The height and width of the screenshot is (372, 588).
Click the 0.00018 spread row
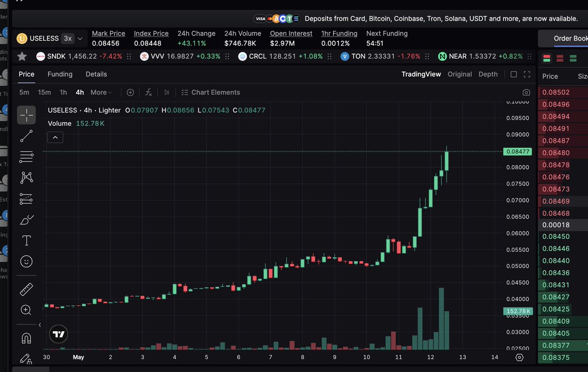coord(563,225)
